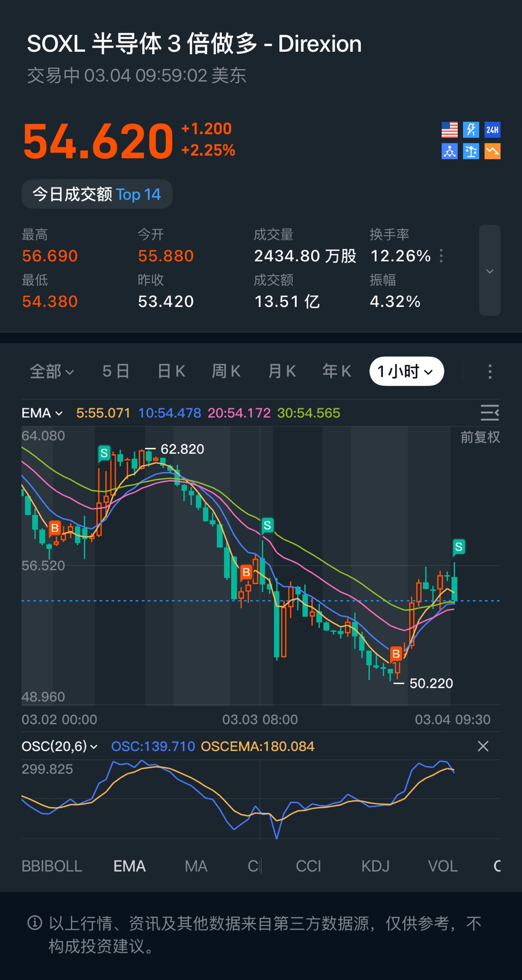This screenshot has height=980, width=522.
Task: Expand the quote details panel chevron
Action: pos(490,271)
